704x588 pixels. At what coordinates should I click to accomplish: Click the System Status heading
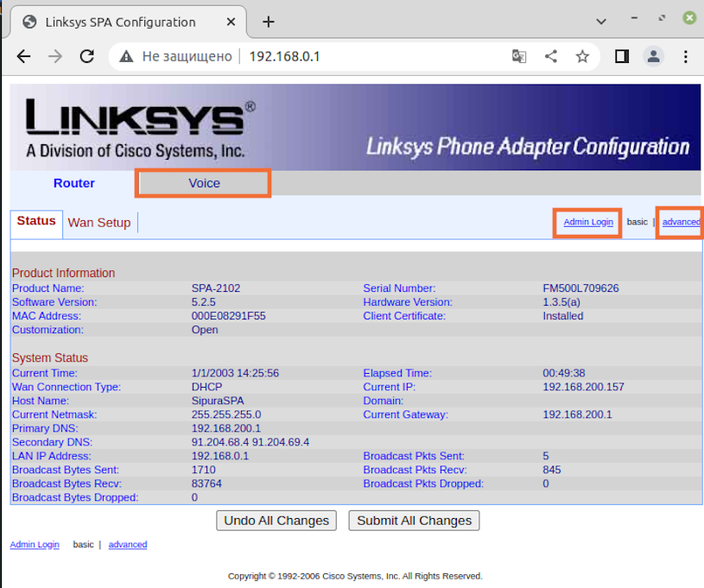(x=50, y=357)
